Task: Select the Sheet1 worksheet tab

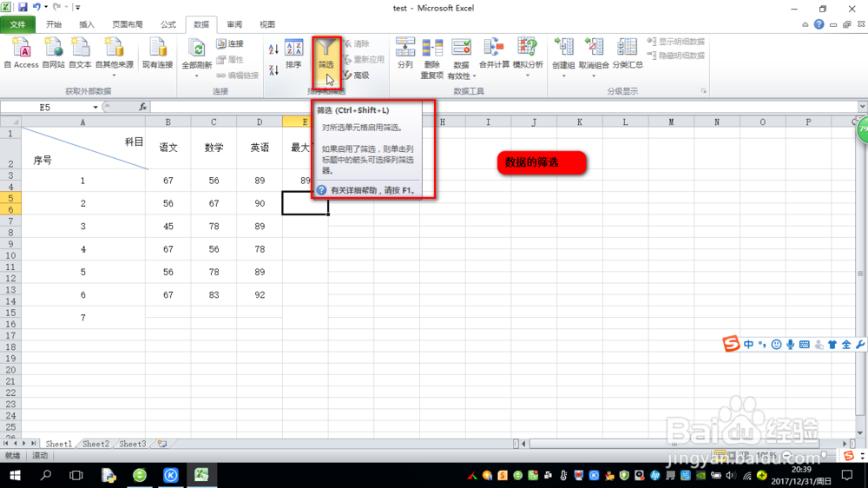Action: (58, 444)
